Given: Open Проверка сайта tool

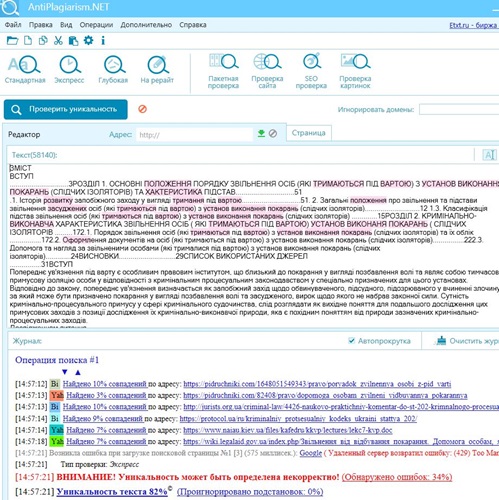Looking at the screenshot, I should tap(267, 71).
